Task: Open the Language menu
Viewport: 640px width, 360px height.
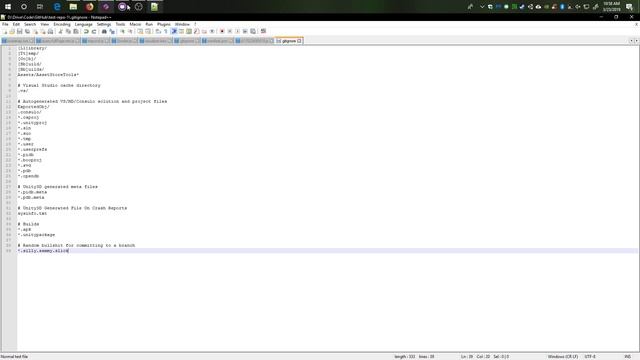Action: pos(84,24)
